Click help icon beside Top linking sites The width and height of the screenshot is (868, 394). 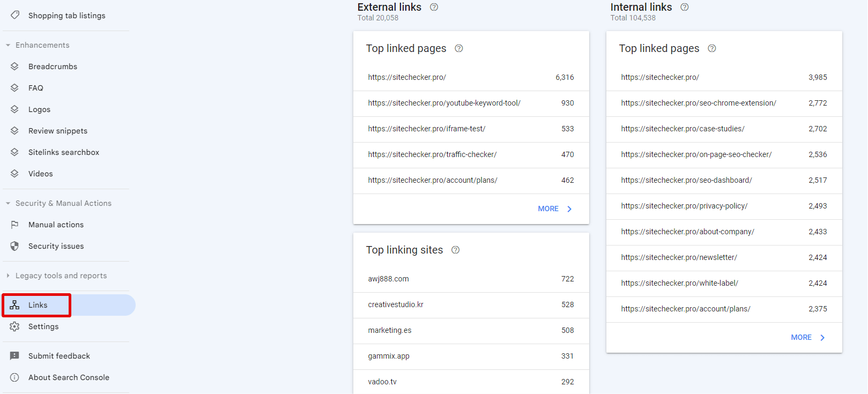456,250
